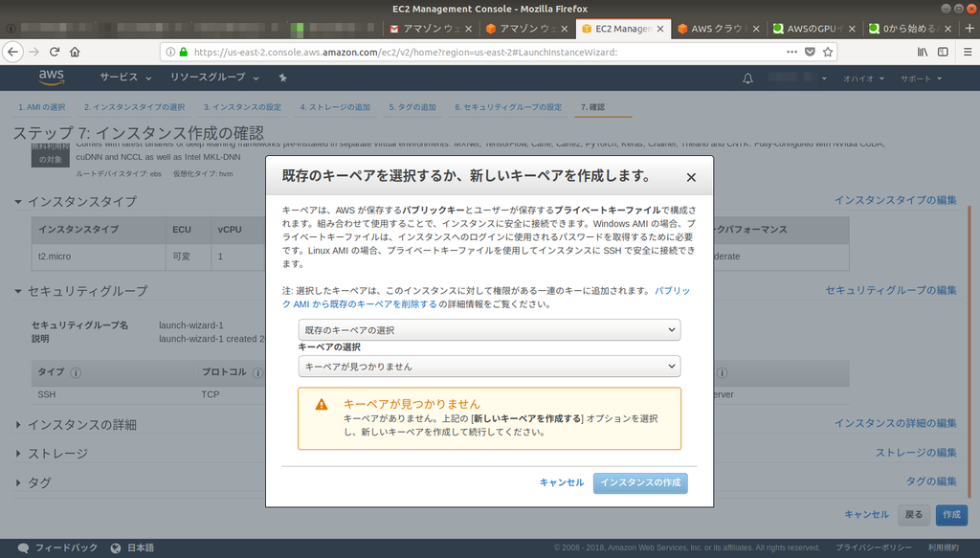Go to Firefox home page icon
The height and width of the screenshot is (558, 980).
click(75, 52)
